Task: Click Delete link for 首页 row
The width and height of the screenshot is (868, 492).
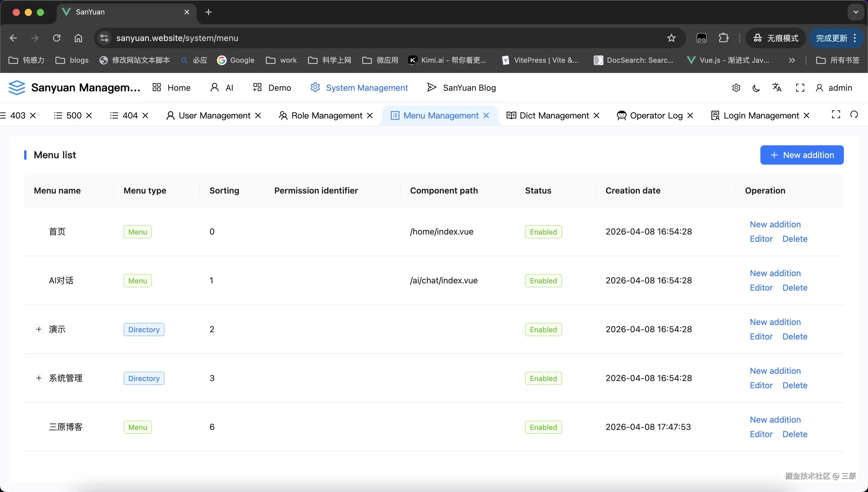Action: click(795, 239)
